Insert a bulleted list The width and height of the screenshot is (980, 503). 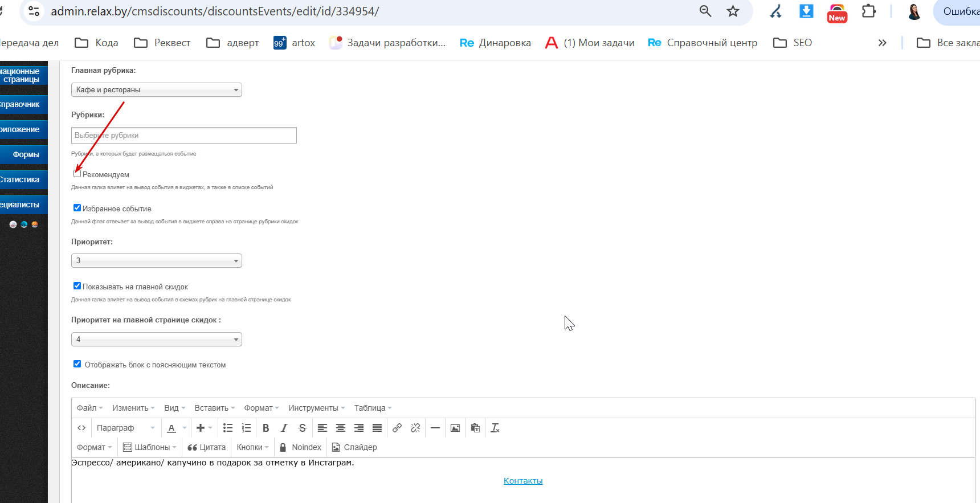point(228,428)
